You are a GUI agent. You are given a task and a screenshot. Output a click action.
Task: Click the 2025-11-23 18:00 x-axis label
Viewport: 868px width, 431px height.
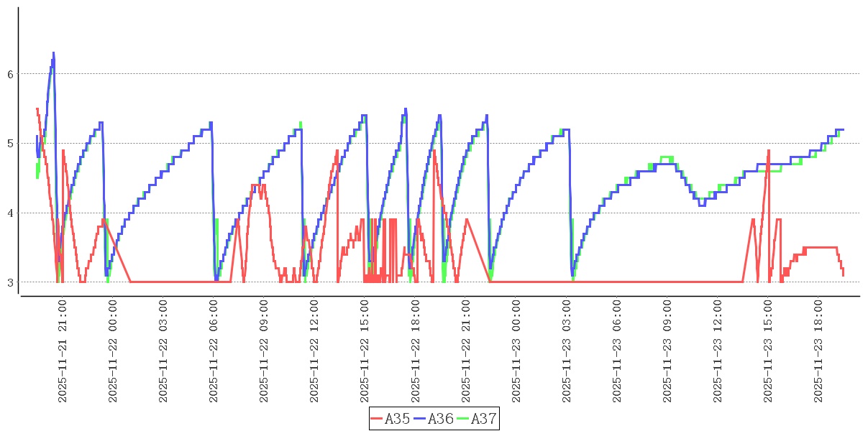click(818, 351)
